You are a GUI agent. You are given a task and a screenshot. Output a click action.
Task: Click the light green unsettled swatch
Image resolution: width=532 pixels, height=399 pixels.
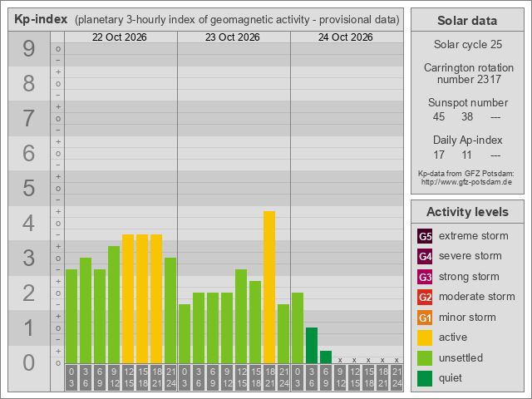(x=425, y=358)
